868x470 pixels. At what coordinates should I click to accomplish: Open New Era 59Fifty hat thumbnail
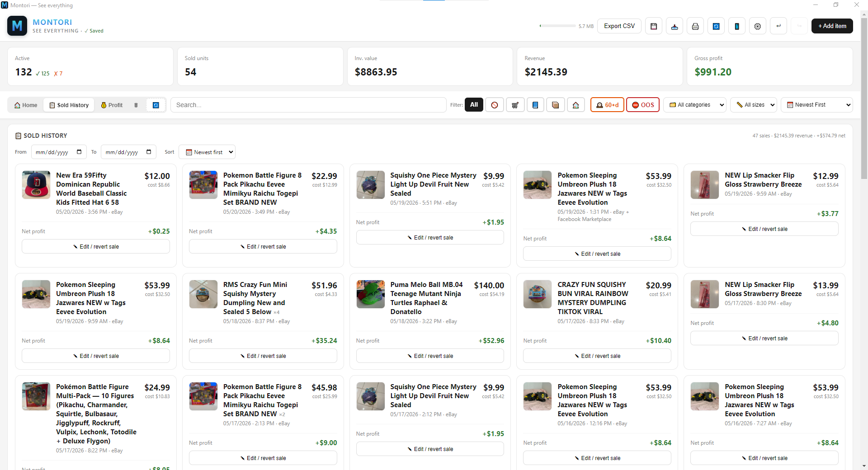[x=36, y=185]
